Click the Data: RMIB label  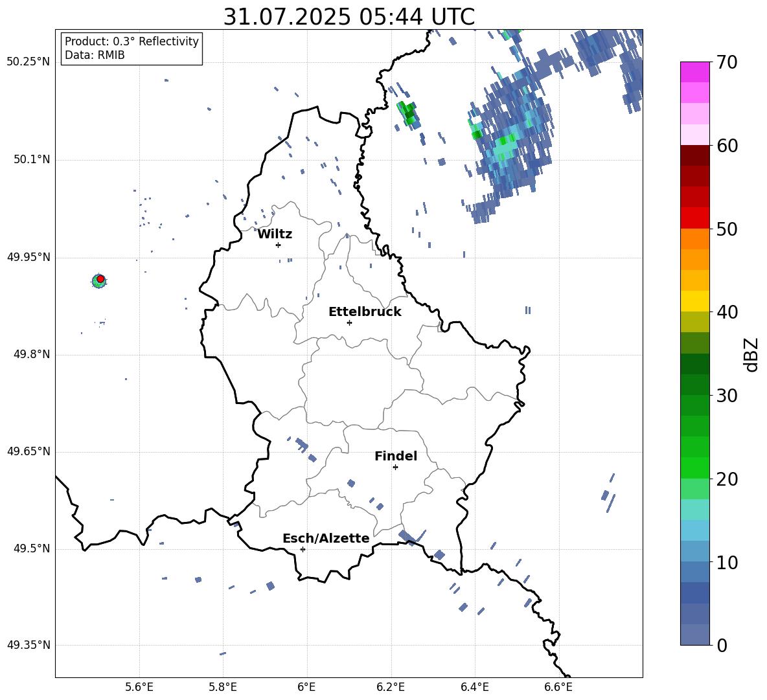(95, 55)
